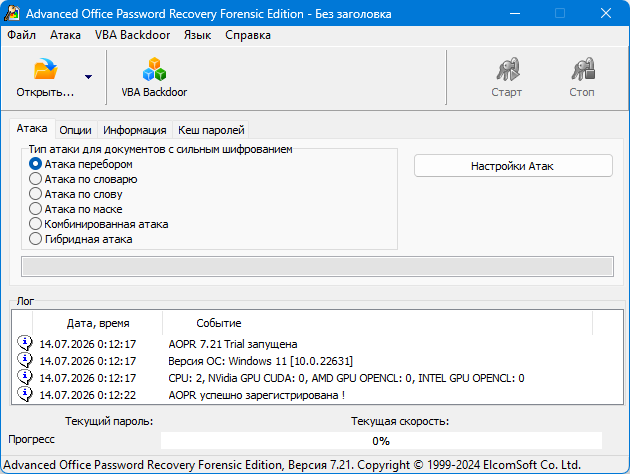Click the 0% progress bar at bottom
630x474 pixels.
[x=381, y=441]
